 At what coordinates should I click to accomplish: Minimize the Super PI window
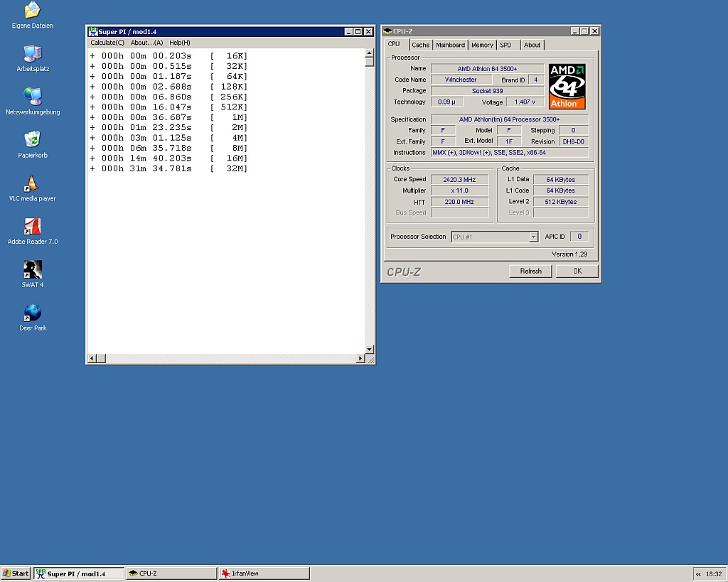point(348,31)
